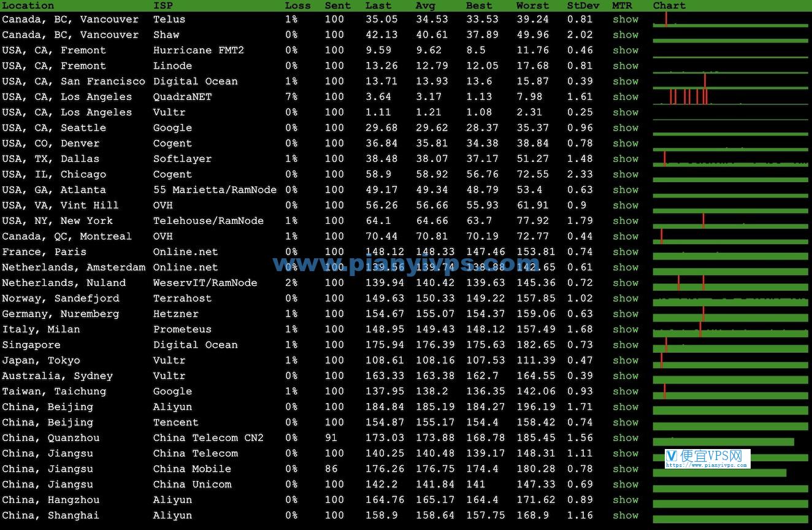Click 'show' in Netherlands, Amsterdam row

click(x=626, y=267)
